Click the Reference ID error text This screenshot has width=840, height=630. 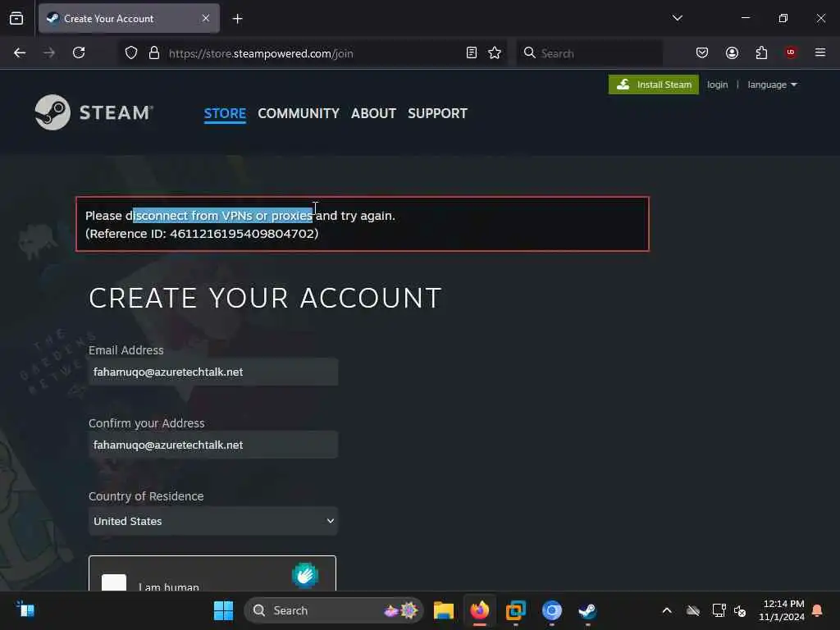(x=202, y=234)
